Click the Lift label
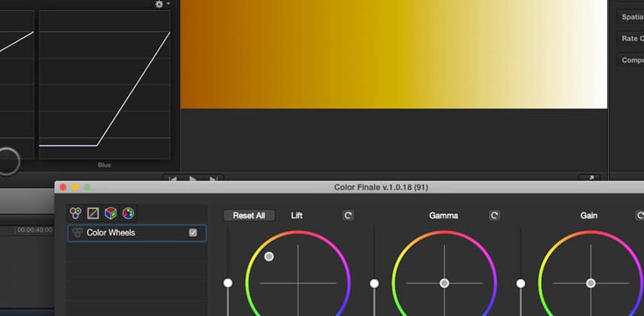The width and height of the screenshot is (644, 316). coord(297,216)
